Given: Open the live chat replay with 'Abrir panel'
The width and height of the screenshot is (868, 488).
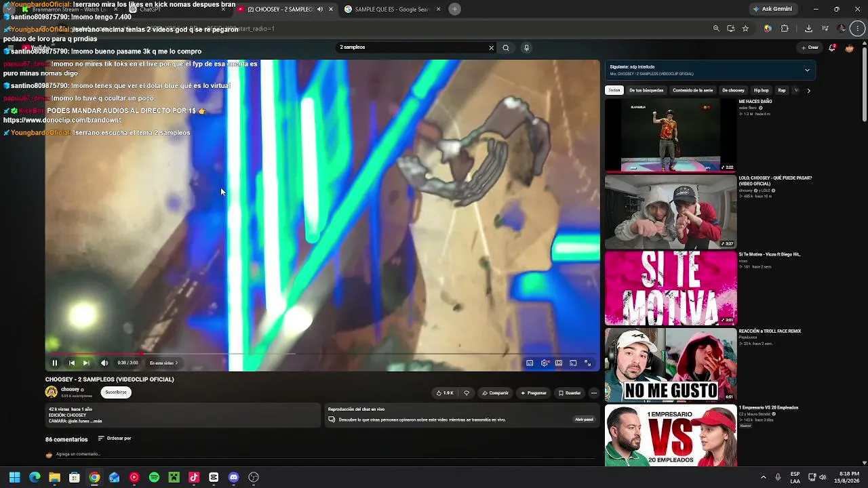Looking at the screenshot, I should coord(584,420).
